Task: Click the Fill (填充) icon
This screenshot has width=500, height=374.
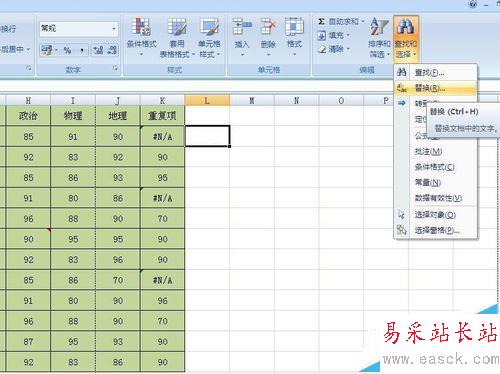Action: click(x=321, y=35)
